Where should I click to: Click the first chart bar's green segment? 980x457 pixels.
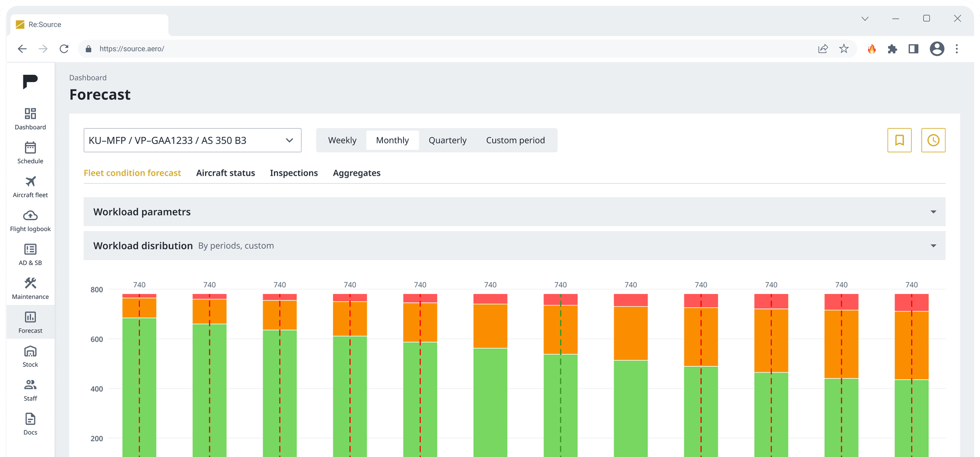[139, 387]
